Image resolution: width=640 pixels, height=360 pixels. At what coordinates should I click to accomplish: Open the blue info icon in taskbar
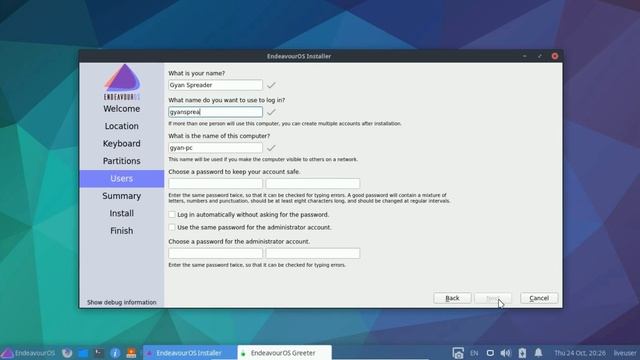[x=115, y=353]
